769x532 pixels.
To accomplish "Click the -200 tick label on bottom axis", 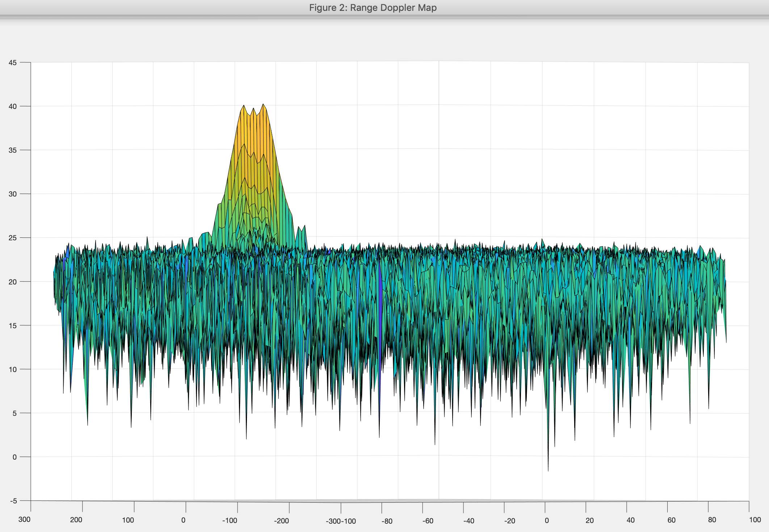I will [x=281, y=521].
